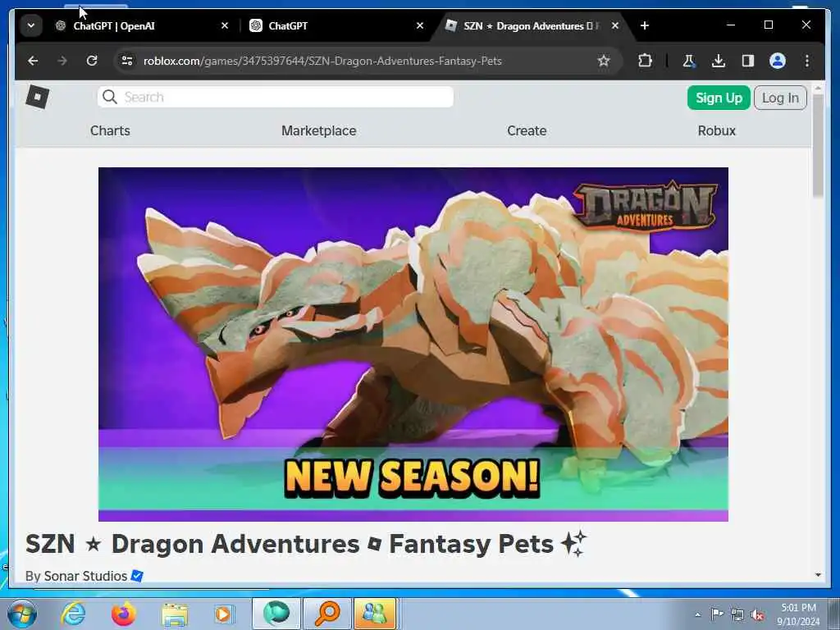Screen dimensions: 840x630
Task: Open the Create navigation item
Action: 527,130
